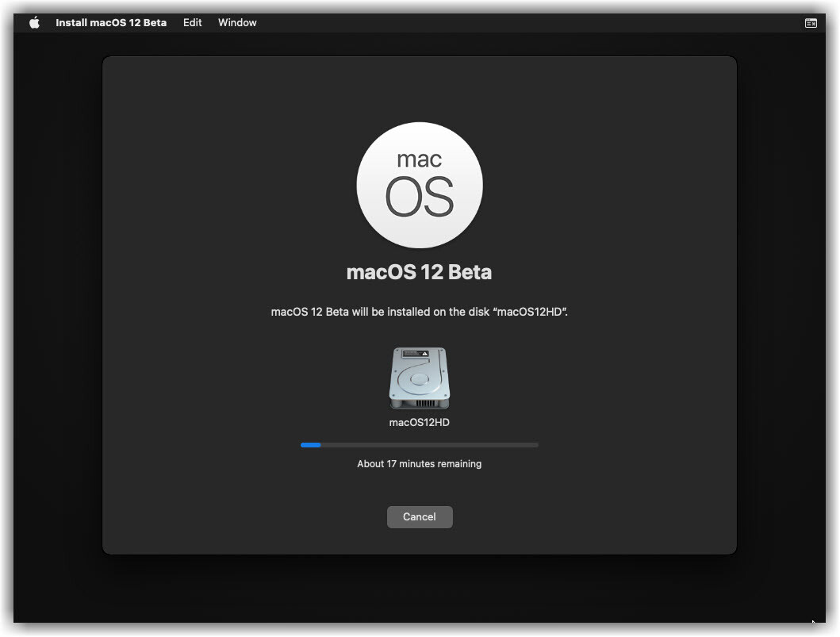Click "About 17 minutes remaining" text
Image resolution: width=840 pixels, height=637 pixels.
[420, 464]
